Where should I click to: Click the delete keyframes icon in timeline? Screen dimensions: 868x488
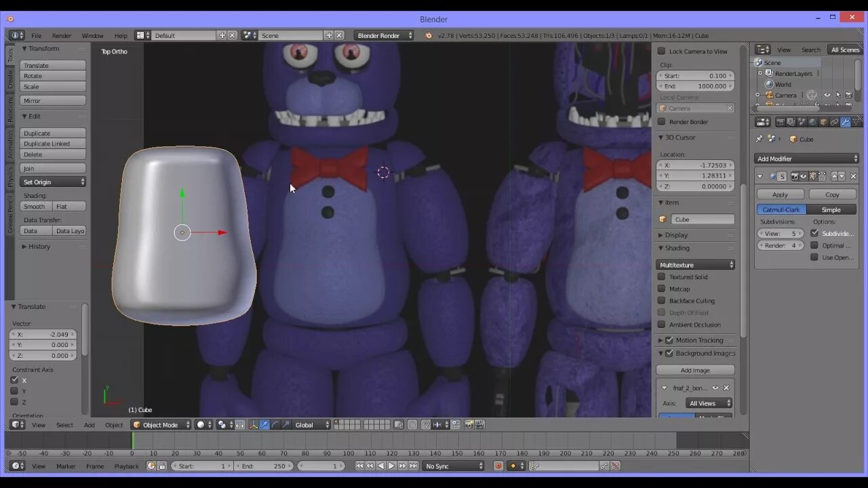[615, 466]
